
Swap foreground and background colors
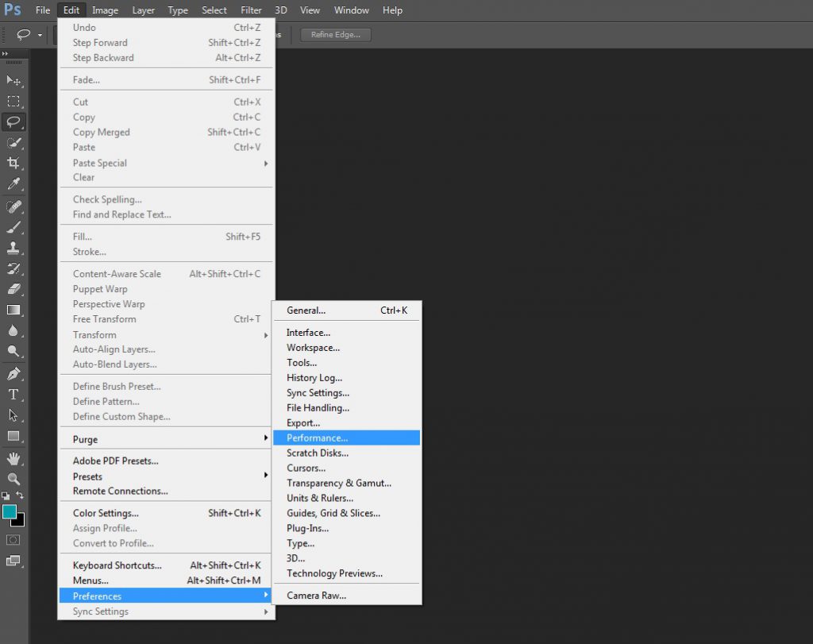click(20, 496)
